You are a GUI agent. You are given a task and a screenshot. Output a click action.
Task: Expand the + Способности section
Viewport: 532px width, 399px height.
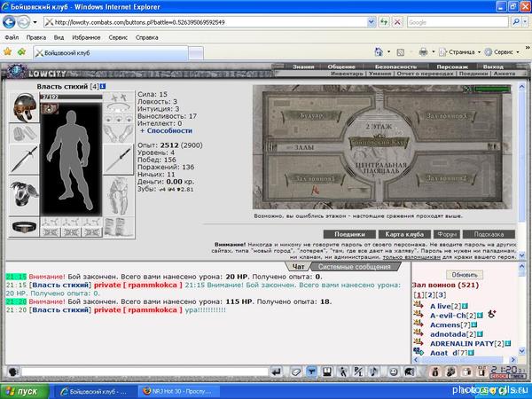click(x=166, y=130)
